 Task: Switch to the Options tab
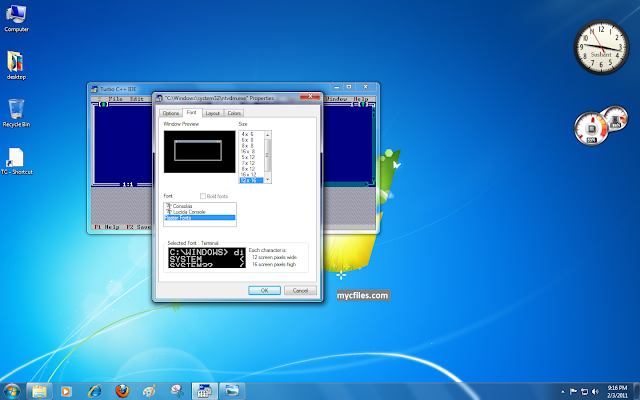[x=171, y=113]
